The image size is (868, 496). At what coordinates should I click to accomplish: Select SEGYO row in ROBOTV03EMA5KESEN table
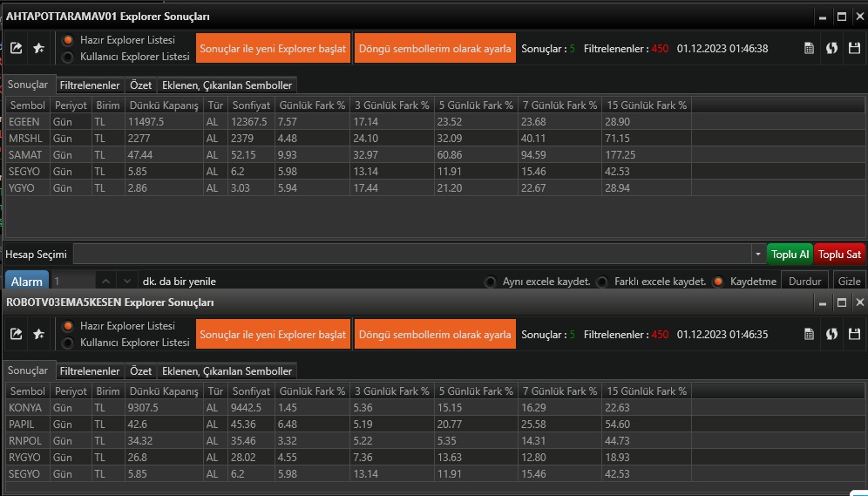coord(435,474)
